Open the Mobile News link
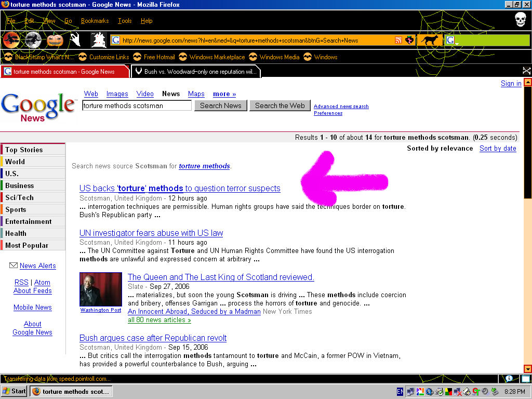Screen dimensions: 532x399 pos(33,307)
